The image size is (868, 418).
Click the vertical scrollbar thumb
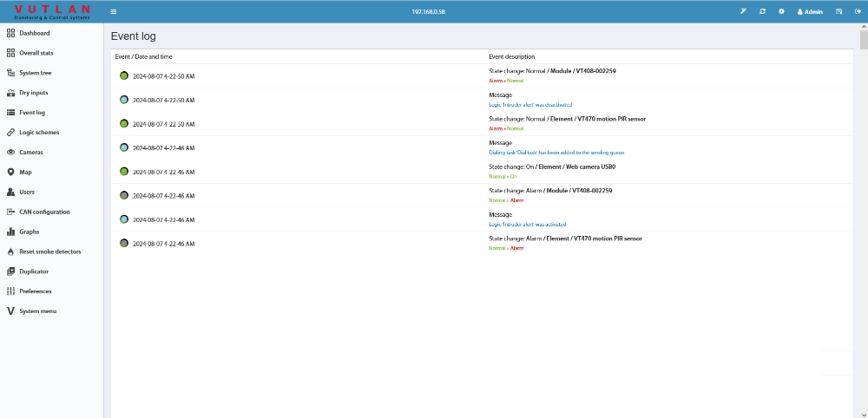pyautogui.click(x=863, y=39)
